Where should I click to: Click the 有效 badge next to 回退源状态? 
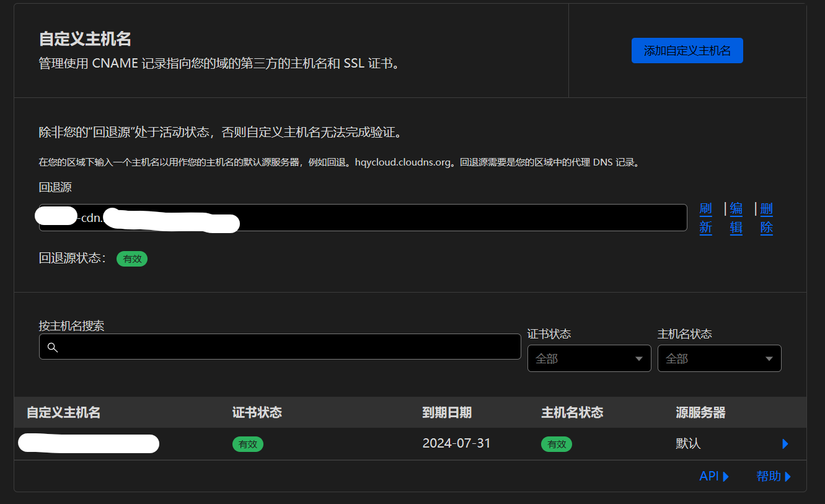click(132, 259)
